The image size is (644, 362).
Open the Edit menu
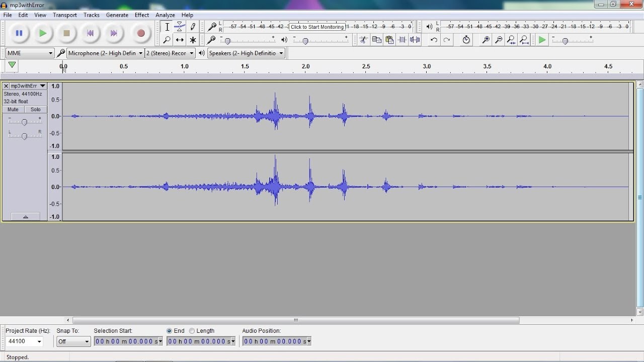click(23, 15)
